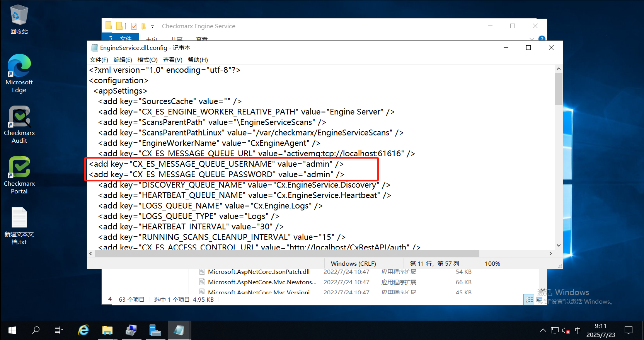Click the DISCOVERY_QUEUE_NAME line
Image resolution: width=644 pixels, height=340 pixels.
[x=244, y=185]
